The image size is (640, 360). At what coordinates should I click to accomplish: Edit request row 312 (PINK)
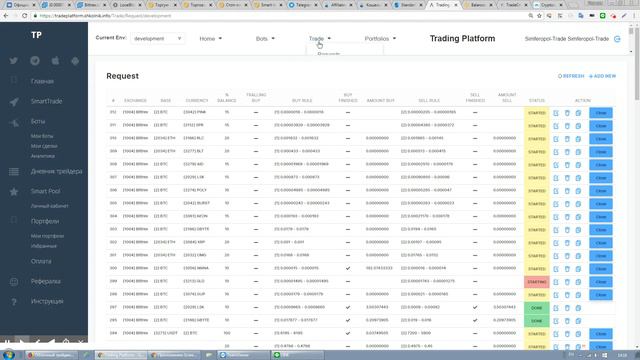click(x=556, y=113)
